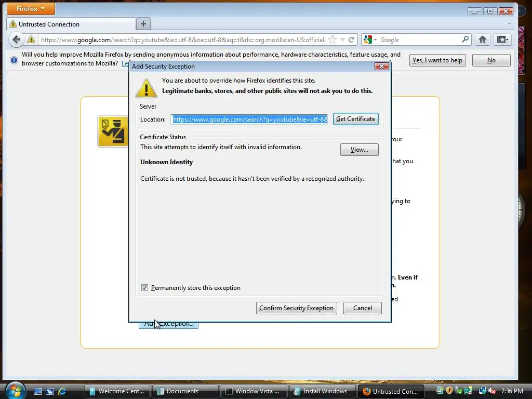Switch to Install Windows taskbar item
This screenshot has height=399, width=532.
pyautogui.click(x=322, y=391)
